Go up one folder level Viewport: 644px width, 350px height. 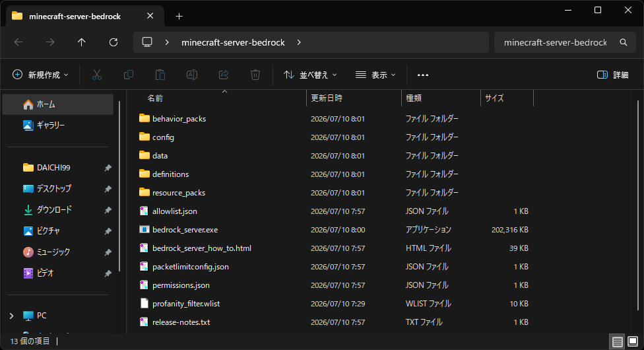coord(82,42)
